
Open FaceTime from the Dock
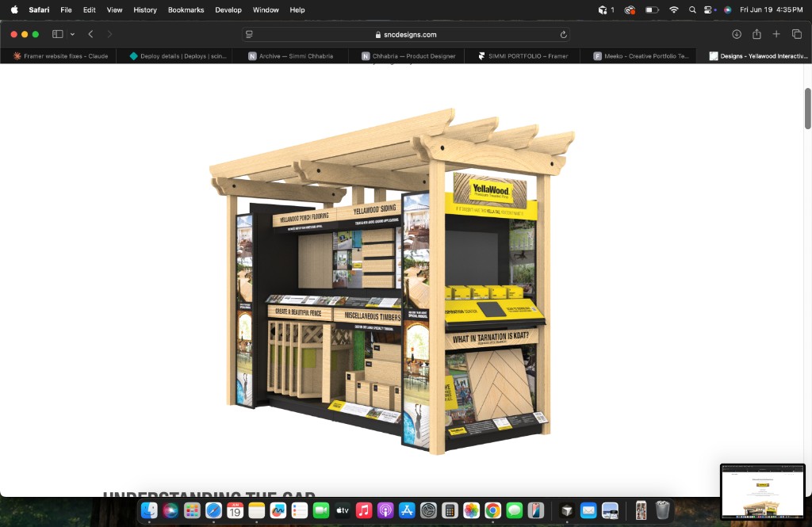click(321, 511)
